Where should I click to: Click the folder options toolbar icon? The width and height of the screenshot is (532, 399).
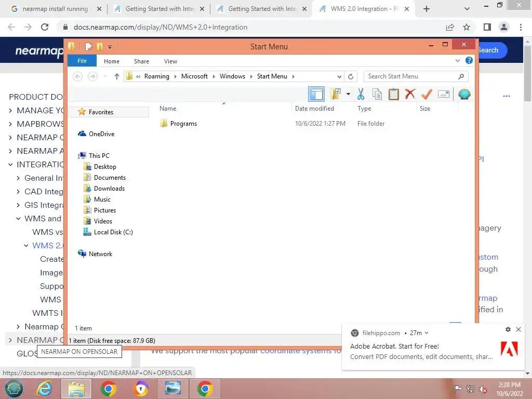[x=336, y=94]
